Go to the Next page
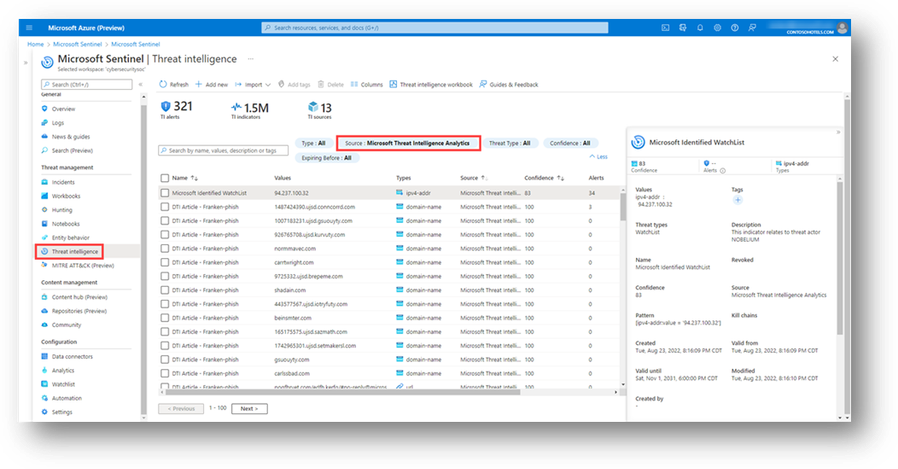The width and height of the screenshot is (898, 469). click(249, 408)
